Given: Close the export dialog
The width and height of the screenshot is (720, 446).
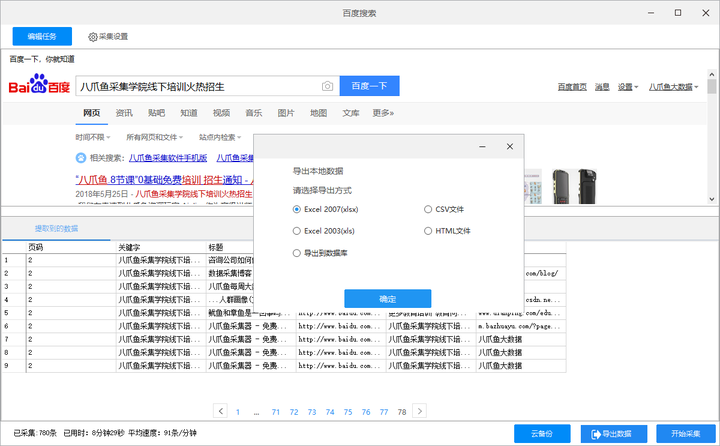Looking at the screenshot, I should [x=510, y=147].
